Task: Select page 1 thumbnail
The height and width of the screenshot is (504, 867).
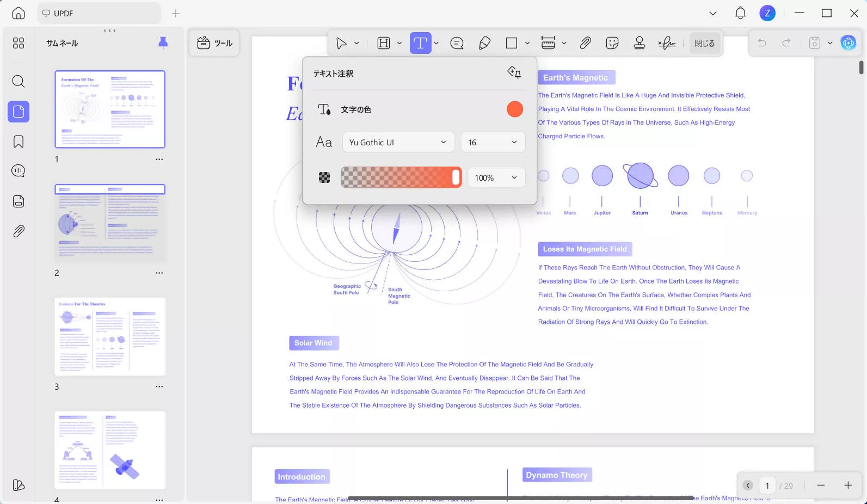Action: (110, 109)
